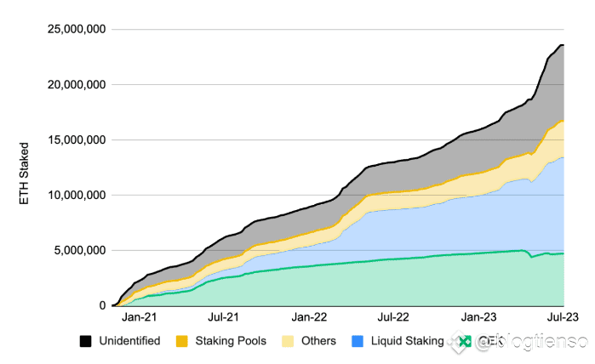595x364 pixels.
Task: Click the pale yellow Others legend swatch
Action: click(288, 341)
